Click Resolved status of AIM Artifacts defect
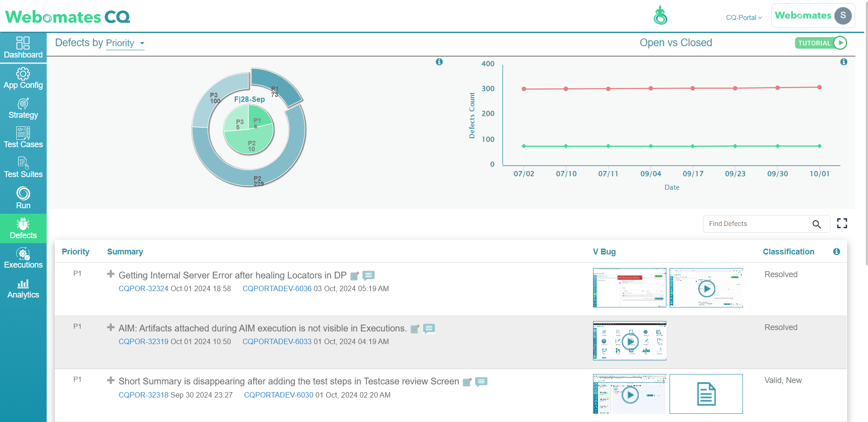The width and height of the screenshot is (868, 422). click(781, 328)
